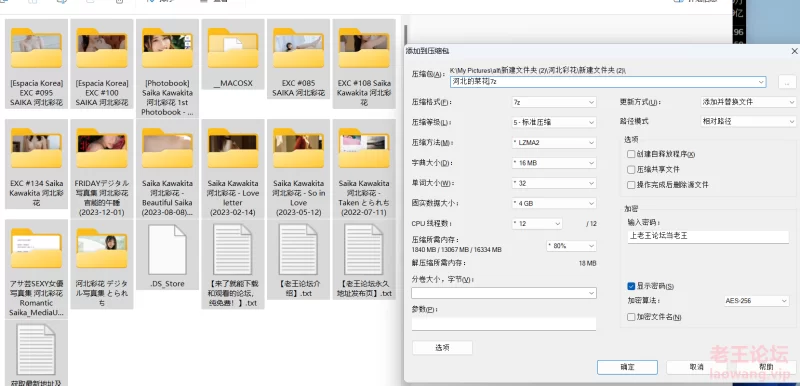Open the 压缩格式 7z dropdown
The height and width of the screenshot is (386, 800).
[554, 102]
